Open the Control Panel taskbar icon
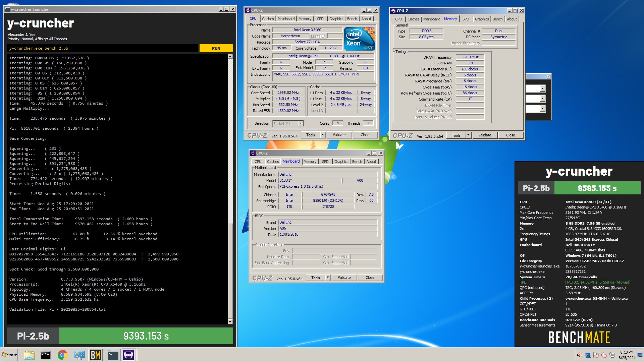The image size is (644, 362). (79, 355)
